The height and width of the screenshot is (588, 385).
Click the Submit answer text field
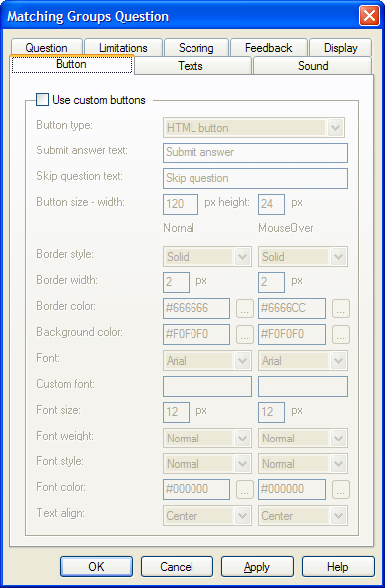tap(255, 152)
